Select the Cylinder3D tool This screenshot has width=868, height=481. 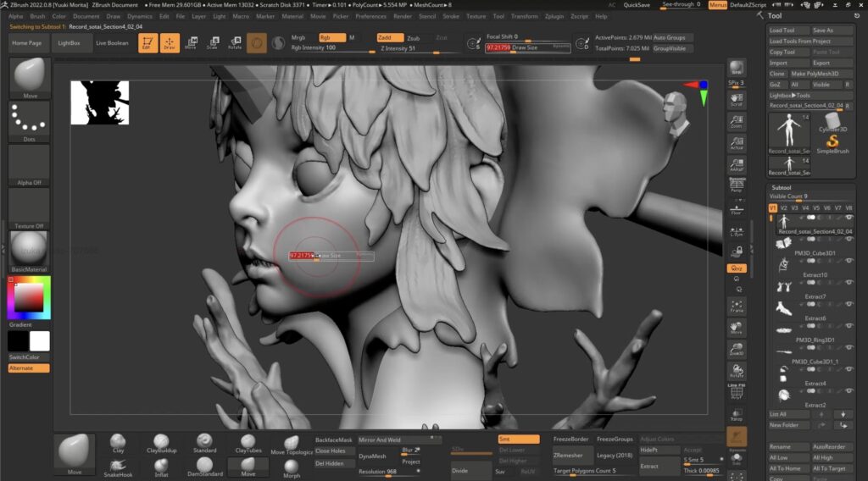click(834, 121)
